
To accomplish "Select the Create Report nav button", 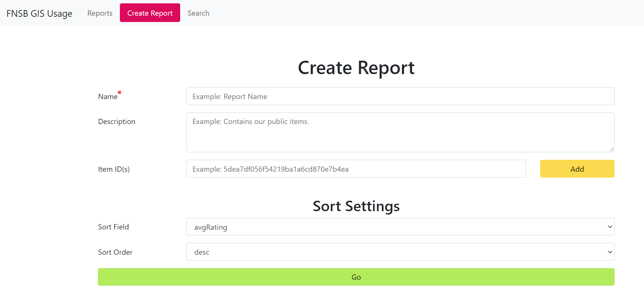I will pos(150,13).
